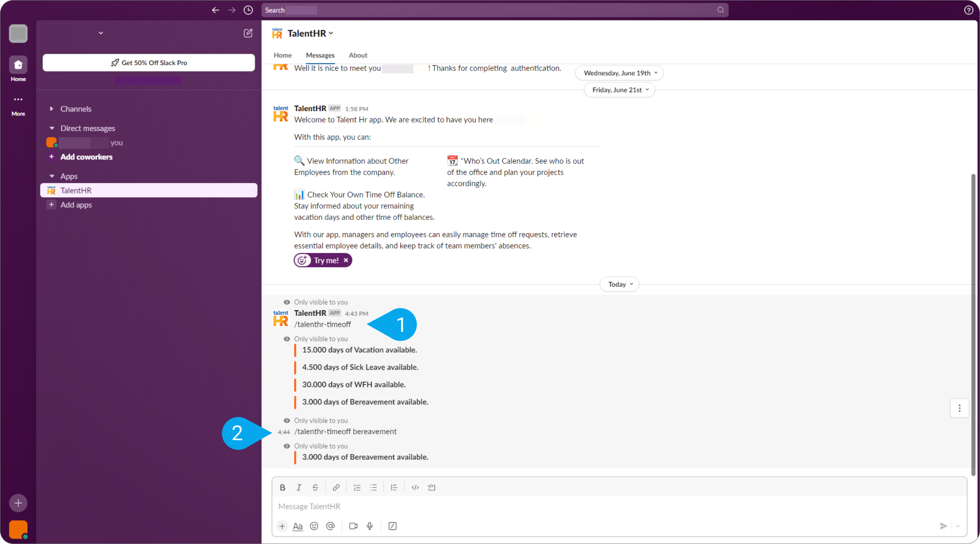
Task: Open Wednesday, June 19th date dropdown
Action: click(619, 73)
